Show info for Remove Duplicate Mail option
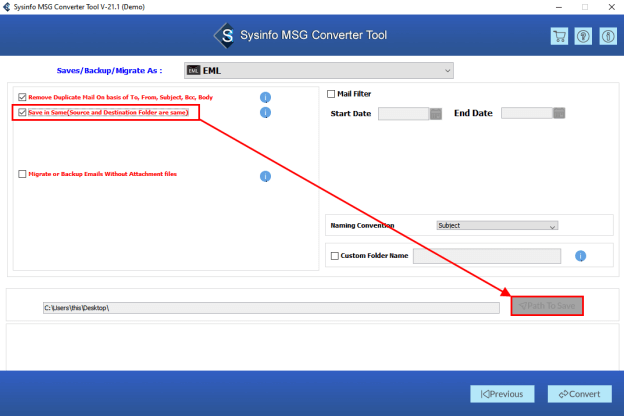This screenshot has height=416, width=624. (x=265, y=97)
